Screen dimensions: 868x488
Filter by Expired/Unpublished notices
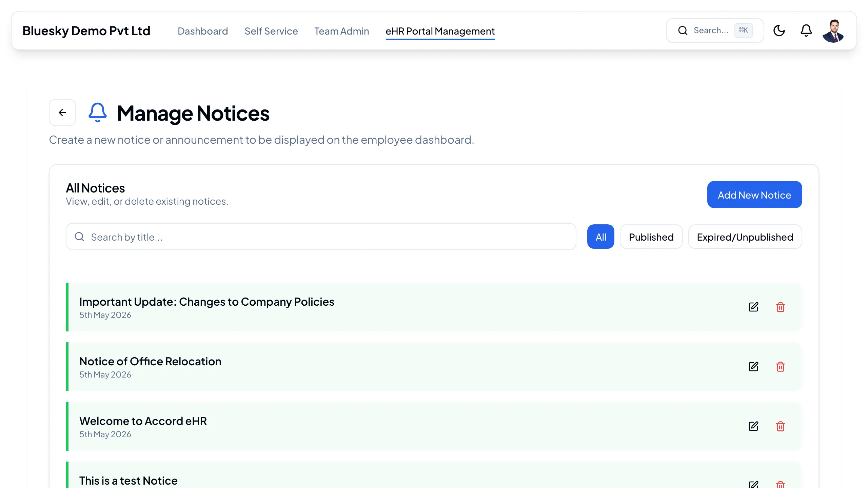pyautogui.click(x=745, y=237)
